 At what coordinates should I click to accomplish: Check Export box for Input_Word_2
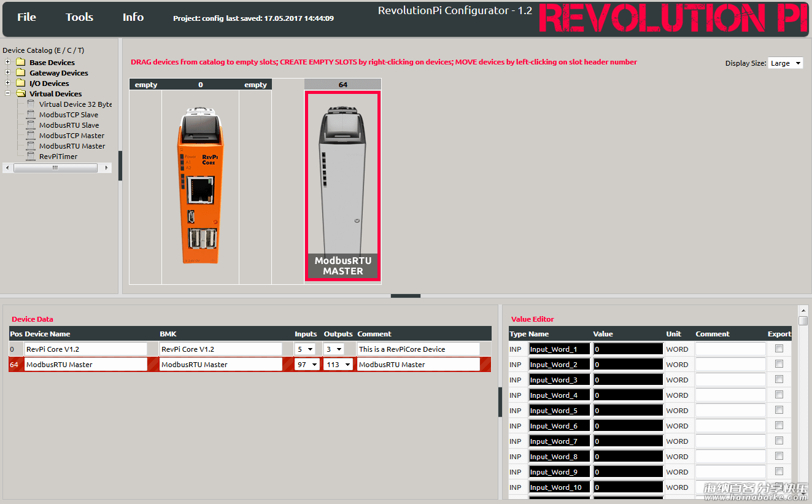click(779, 363)
